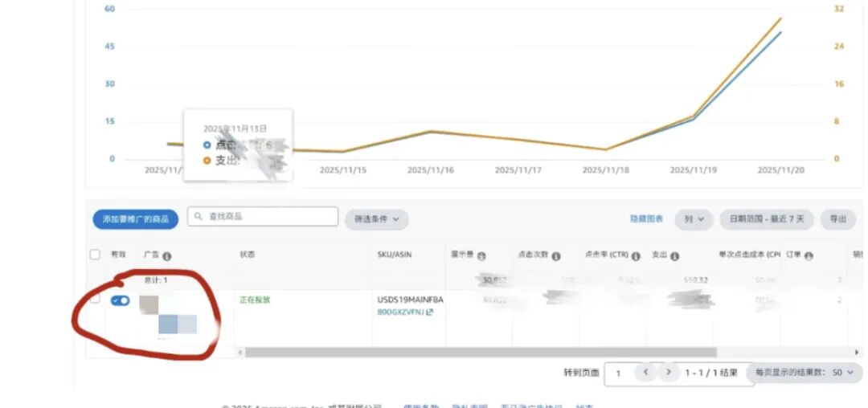
Task: Click the info icon beside 点击次数 header
Action: (x=556, y=256)
